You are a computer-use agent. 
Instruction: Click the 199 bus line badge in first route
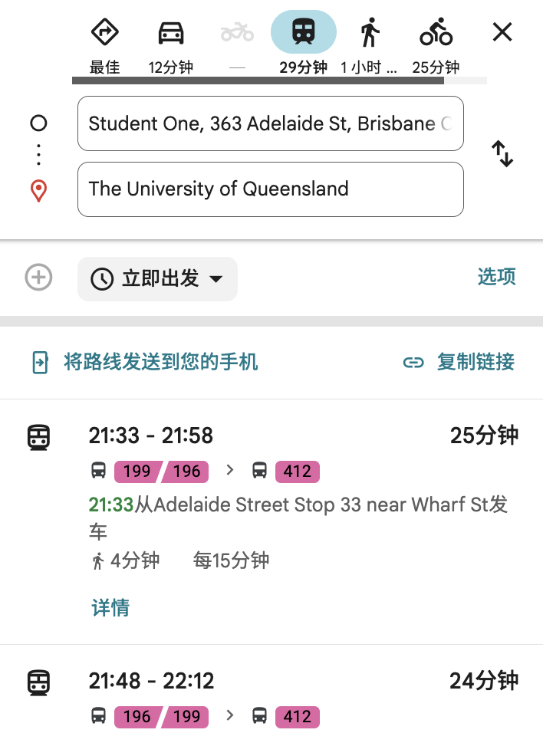tap(137, 471)
